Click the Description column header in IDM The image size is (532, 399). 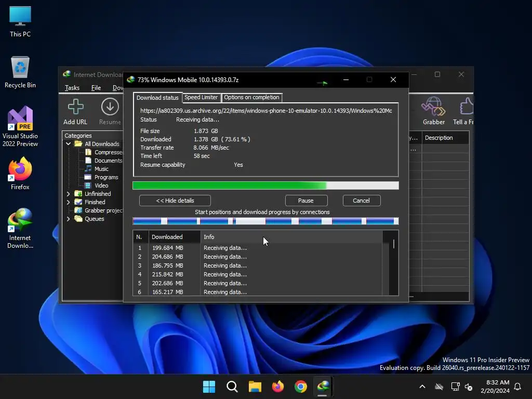pos(445,138)
